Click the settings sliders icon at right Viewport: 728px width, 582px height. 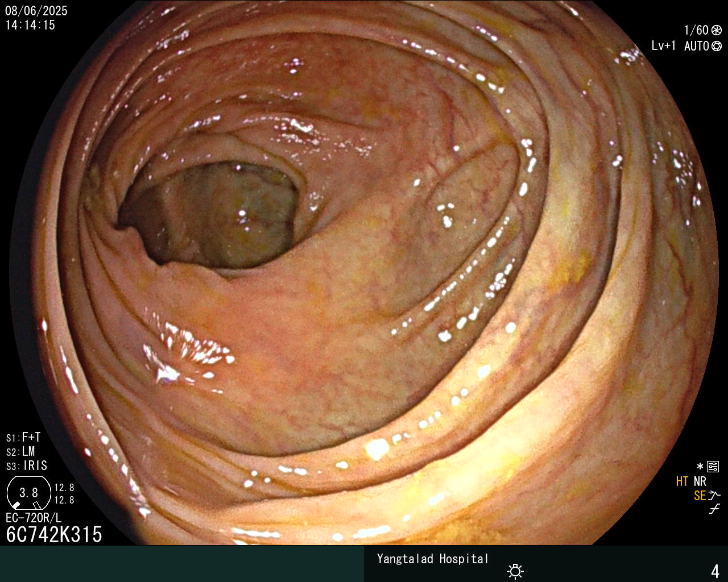[x=713, y=467]
